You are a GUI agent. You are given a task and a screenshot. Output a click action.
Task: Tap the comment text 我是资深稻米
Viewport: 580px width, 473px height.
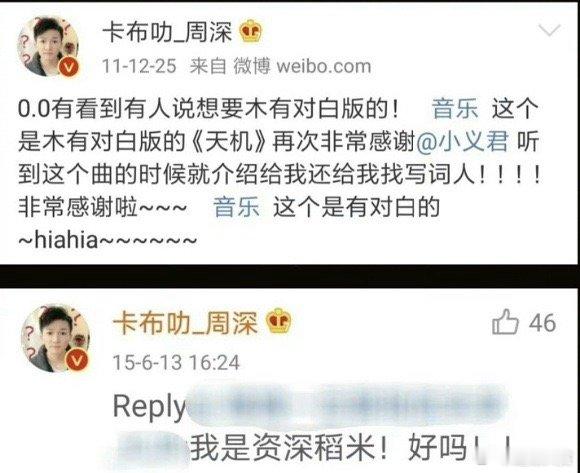pyautogui.click(x=283, y=448)
